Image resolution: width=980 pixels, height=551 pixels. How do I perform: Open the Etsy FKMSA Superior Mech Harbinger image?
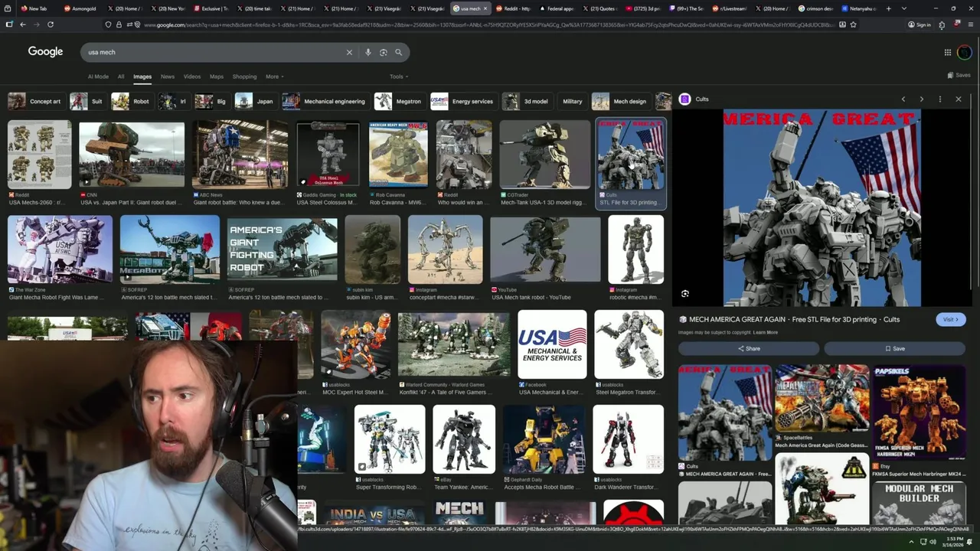[x=919, y=412]
